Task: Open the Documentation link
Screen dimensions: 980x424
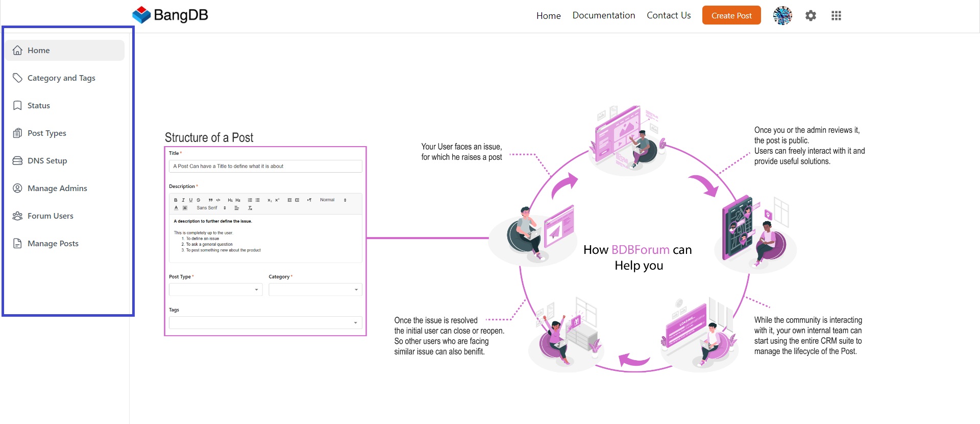Action: 603,15
